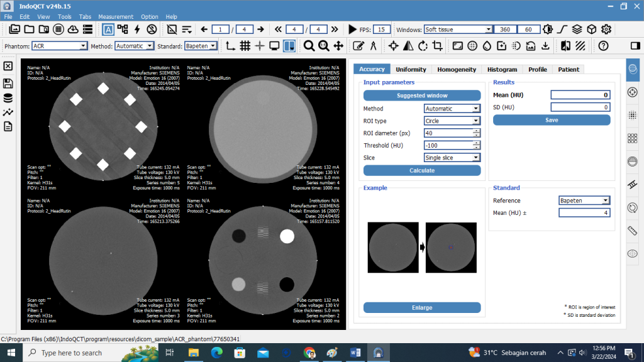Click the save disk icon in left sidebar
Image resolution: width=644 pixels, height=362 pixels.
pos(8,83)
